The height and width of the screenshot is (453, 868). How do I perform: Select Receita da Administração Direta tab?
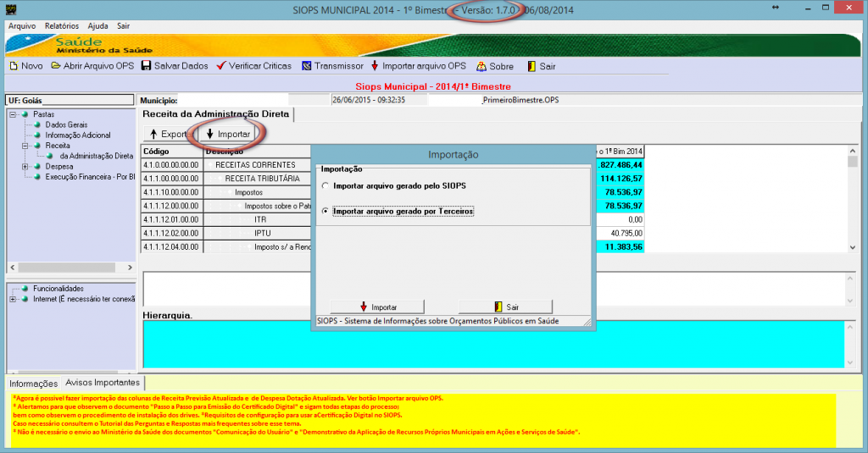(216, 114)
